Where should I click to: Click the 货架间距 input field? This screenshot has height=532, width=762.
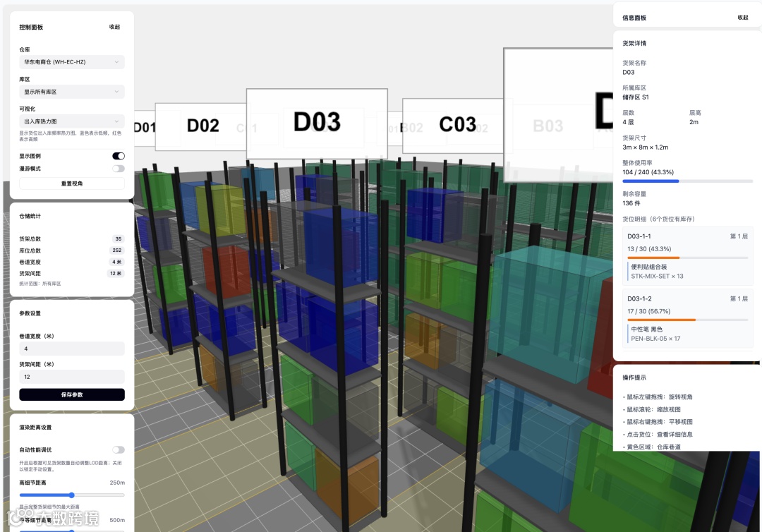click(x=72, y=377)
